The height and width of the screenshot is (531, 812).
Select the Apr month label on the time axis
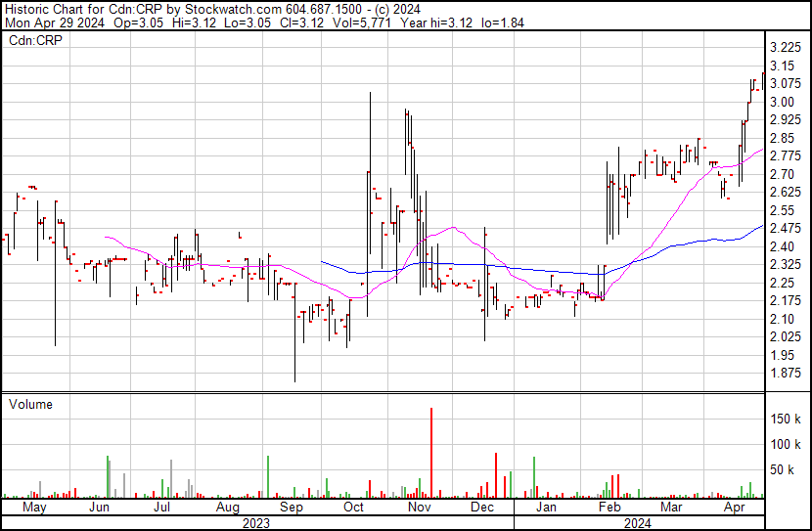[734, 509]
